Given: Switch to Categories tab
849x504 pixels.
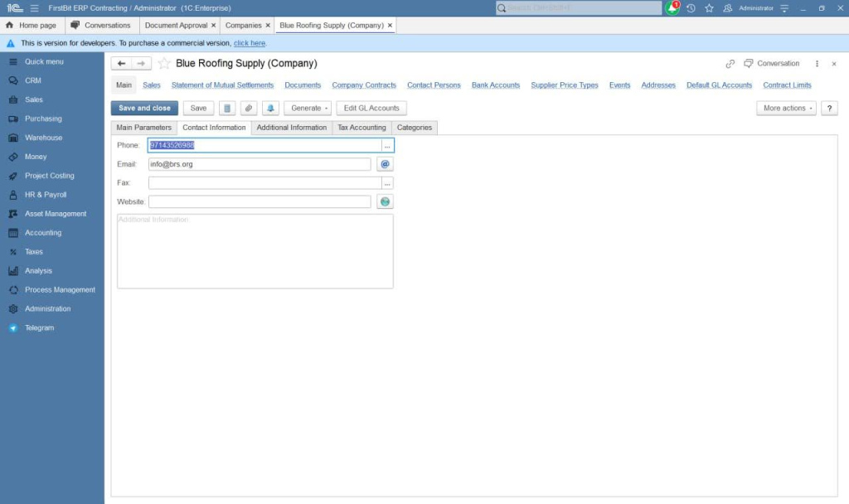Looking at the screenshot, I should click(x=415, y=128).
